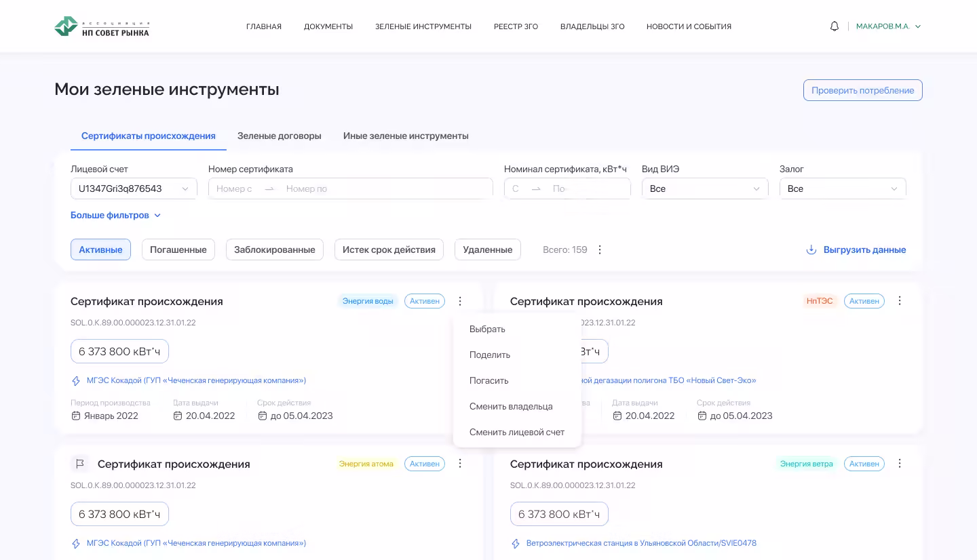Click three-dot menu on НпТЭС certificate card
The width and height of the screenshot is (977, 560).
[x=900, y=301]
